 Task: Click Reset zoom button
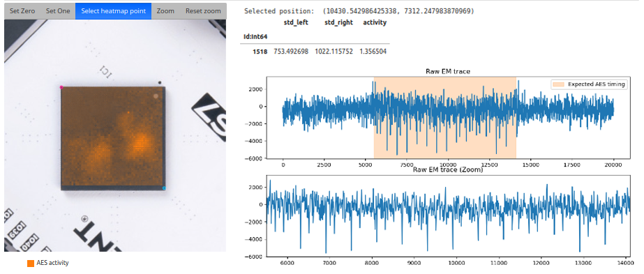click(x=203, y=11)
